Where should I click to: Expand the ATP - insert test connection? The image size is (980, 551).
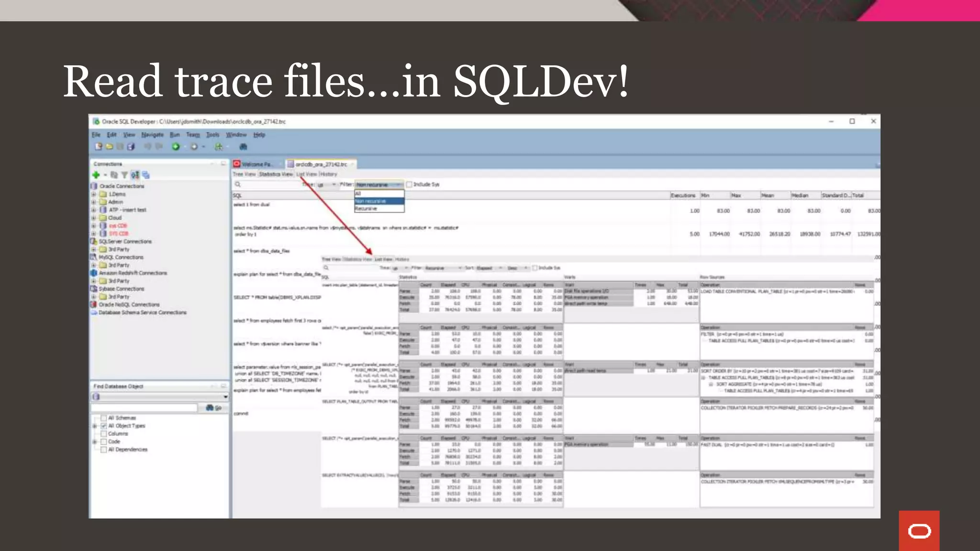[x=94, y=210]
